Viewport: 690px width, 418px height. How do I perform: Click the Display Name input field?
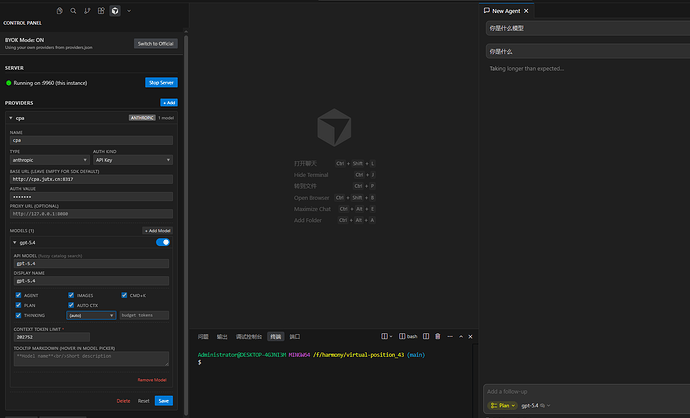click(91, 281)
